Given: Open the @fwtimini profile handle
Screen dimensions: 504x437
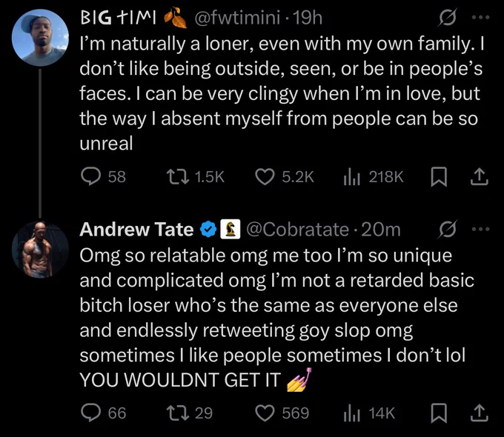Looking at the screenshot, I should pyautogui.click(x=237, y=18).
